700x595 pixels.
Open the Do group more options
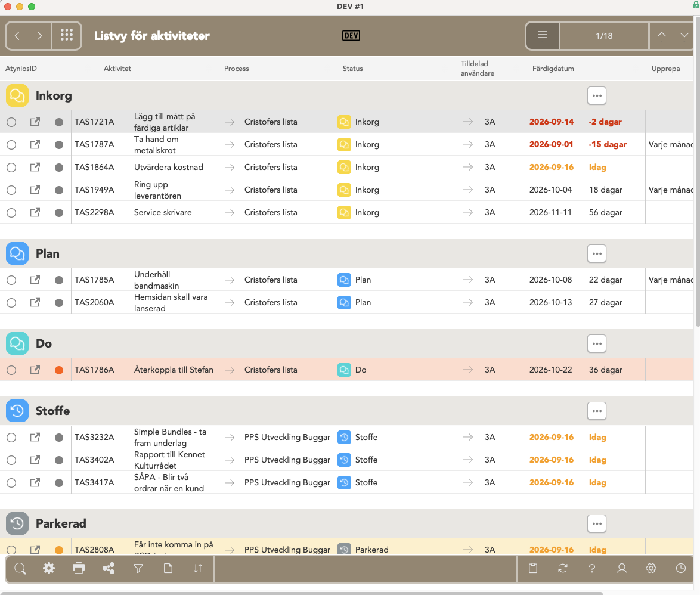tap(597, 343)
